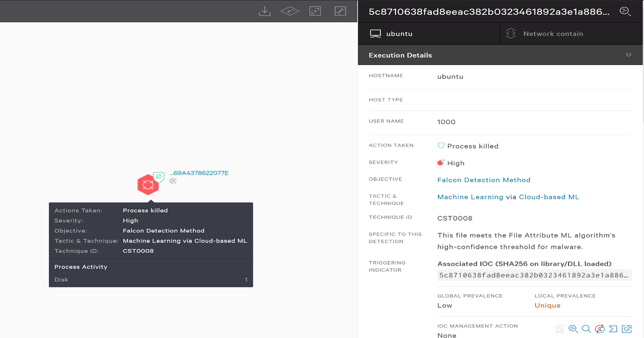This screenshot has width=644, height=338.
Task: Click the Process killed action taken value
Action: pyautogui.click(x=473, y=146)
